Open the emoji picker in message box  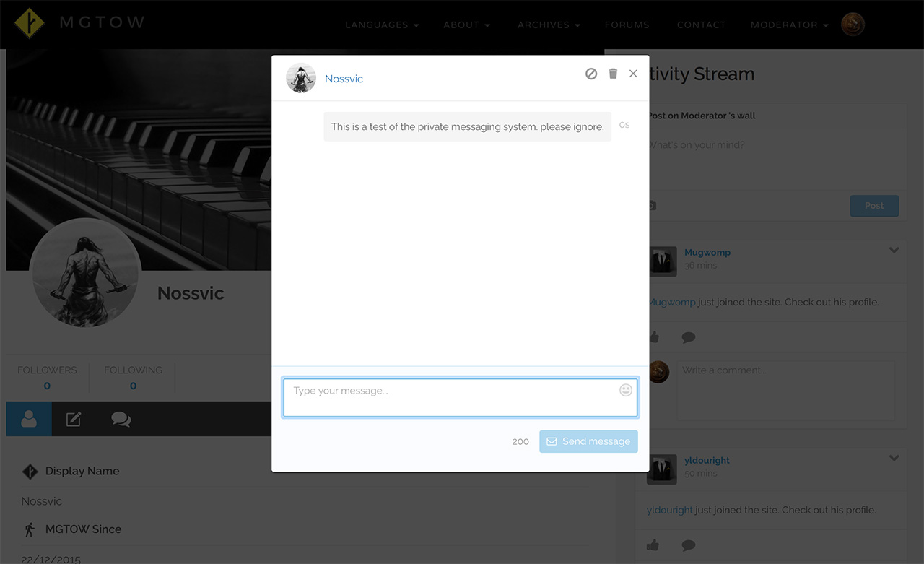[626, 390]
